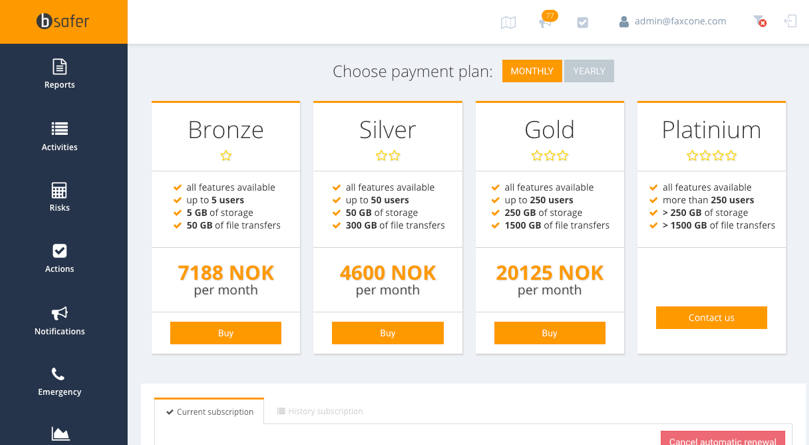The width and height of the screenshot is (809, 445).
Task: Buy the Gold plan
Action: tap(549, 333)
